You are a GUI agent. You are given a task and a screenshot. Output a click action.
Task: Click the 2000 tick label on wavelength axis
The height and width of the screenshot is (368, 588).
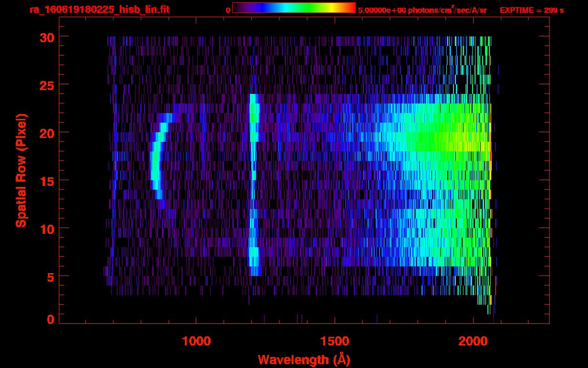(x=473, y=341)
